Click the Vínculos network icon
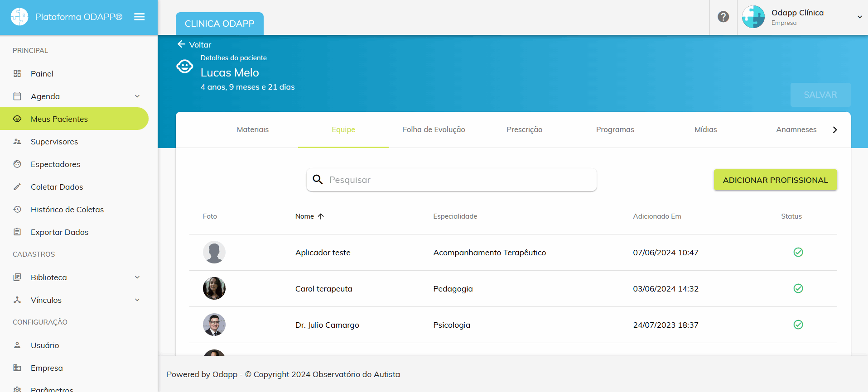Viewport: 868px width, 392px height. 17,300
